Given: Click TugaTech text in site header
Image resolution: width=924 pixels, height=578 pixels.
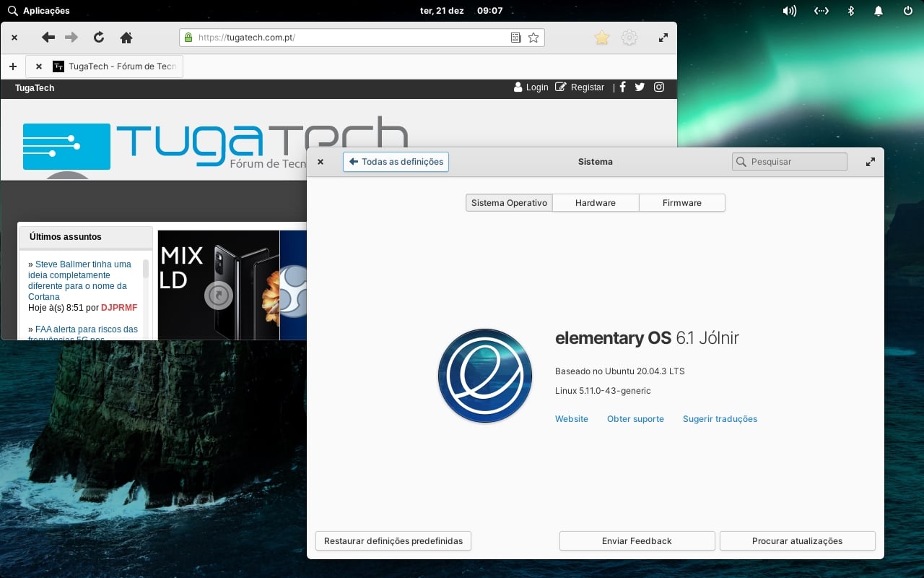Looking at the screenshot, I should [35, 88].
